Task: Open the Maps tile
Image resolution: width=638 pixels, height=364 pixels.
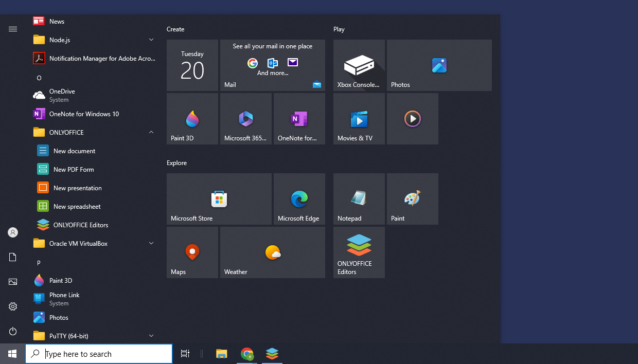Action: 192,252
